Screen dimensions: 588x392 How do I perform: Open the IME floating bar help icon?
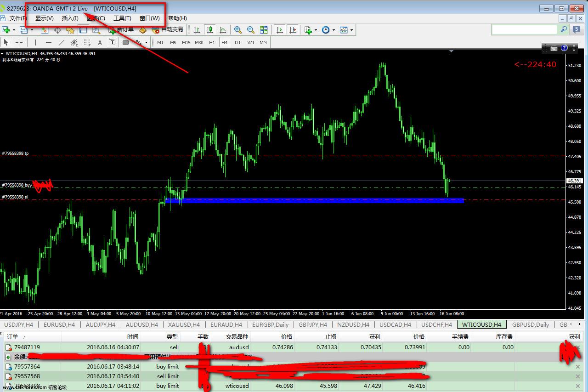tap(564, 48)
